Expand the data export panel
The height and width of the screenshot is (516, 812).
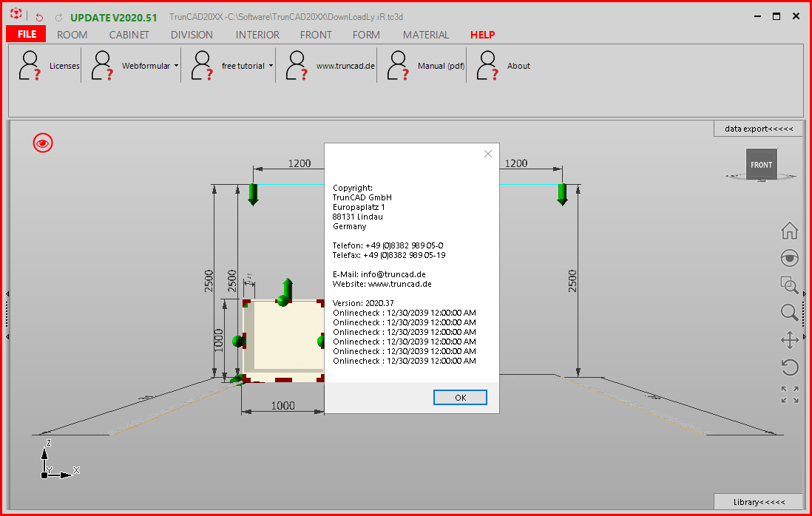pos(757,129)
